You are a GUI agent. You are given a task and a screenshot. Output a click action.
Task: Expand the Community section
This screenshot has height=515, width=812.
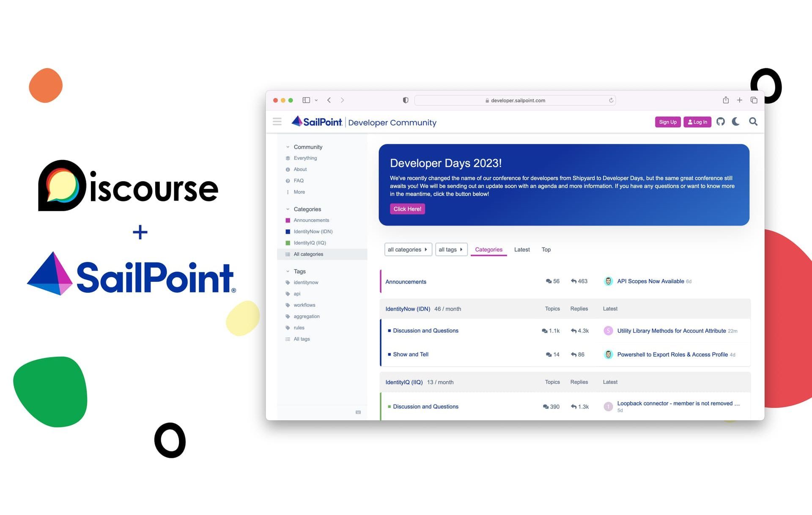coord(287,147)
